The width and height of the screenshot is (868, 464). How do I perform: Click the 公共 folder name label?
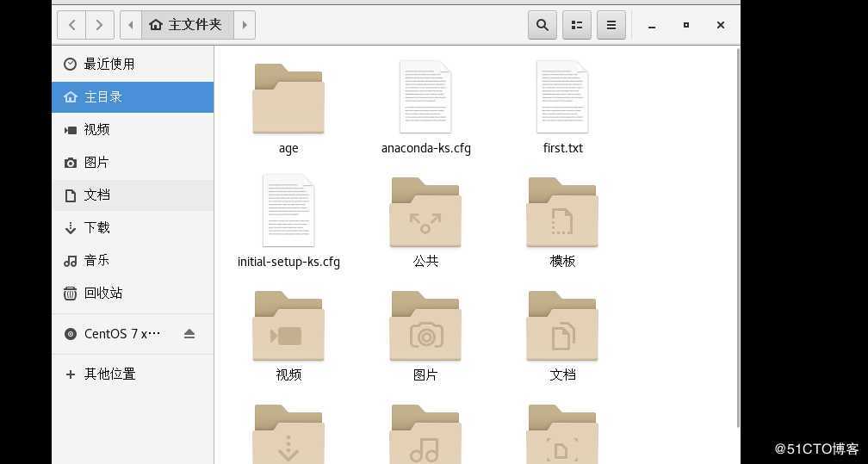425,262
